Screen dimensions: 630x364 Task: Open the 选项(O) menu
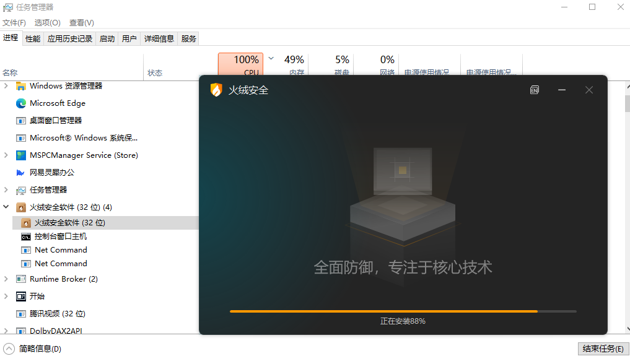coord(48,23)
